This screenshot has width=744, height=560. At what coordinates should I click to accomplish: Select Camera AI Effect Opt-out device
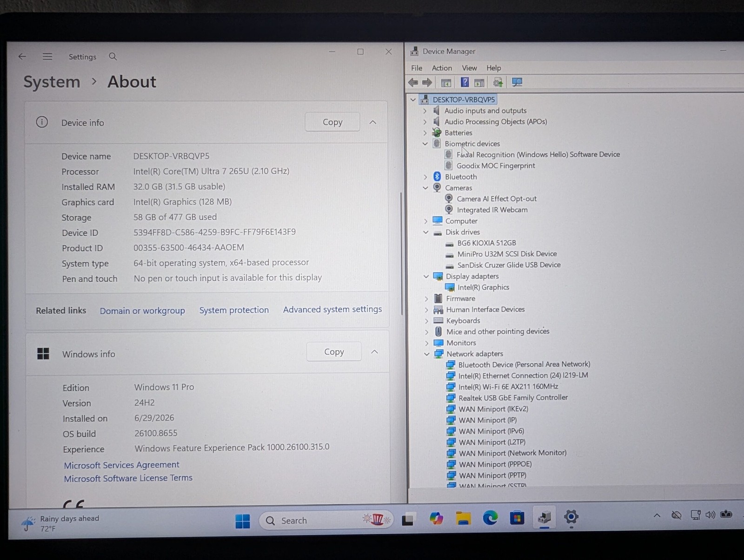(x=491, y=199)
